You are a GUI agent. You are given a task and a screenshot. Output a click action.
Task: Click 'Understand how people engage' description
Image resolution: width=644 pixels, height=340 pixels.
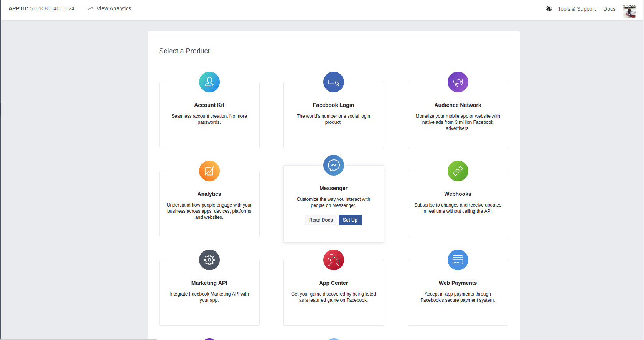coord(209,211)
